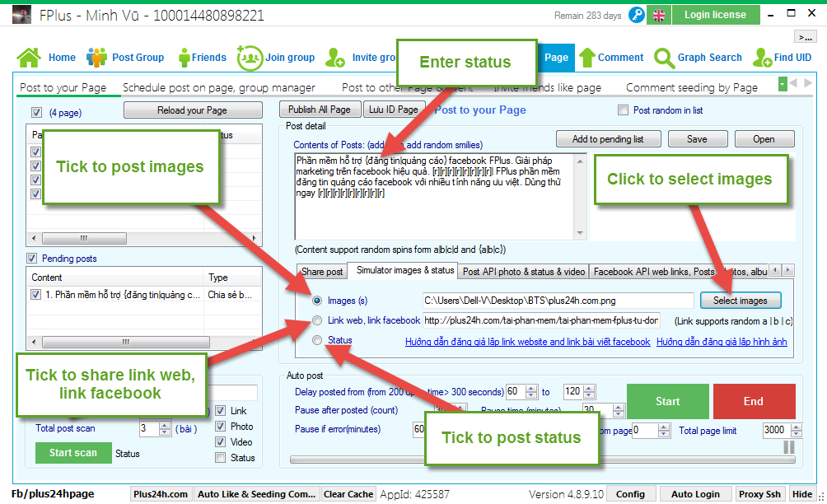
Task: Toggle checkbox for pending post 1
Action: (x=35, y=295)
